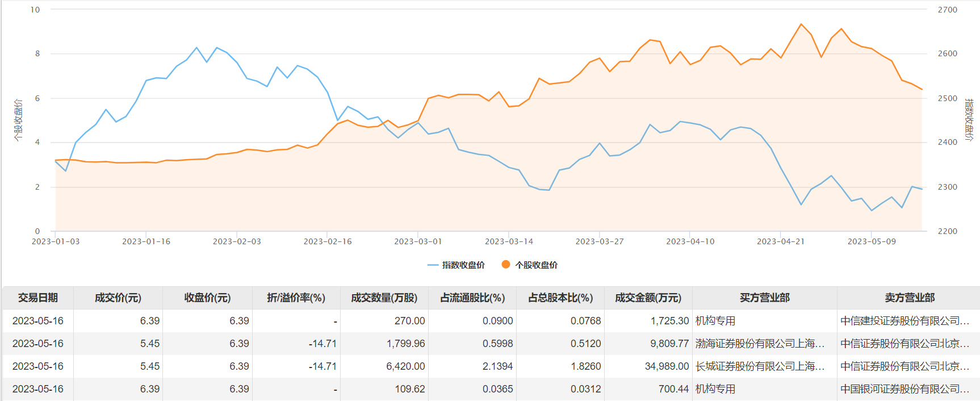Toggle the 指数收盘价 legend series

click(457, 265)
